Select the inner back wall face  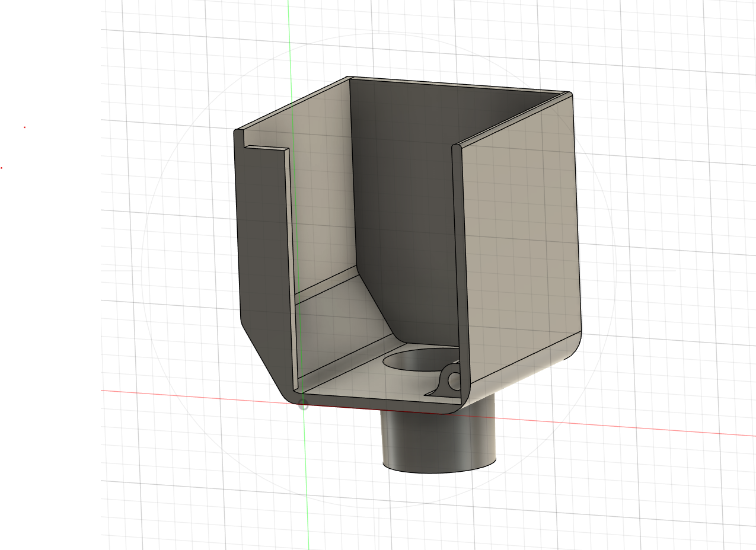pos(409,213)
